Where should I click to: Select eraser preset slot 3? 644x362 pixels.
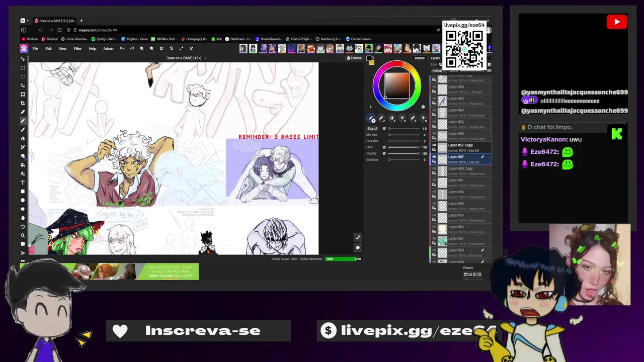pyautogui.click(x=391, y=118)
